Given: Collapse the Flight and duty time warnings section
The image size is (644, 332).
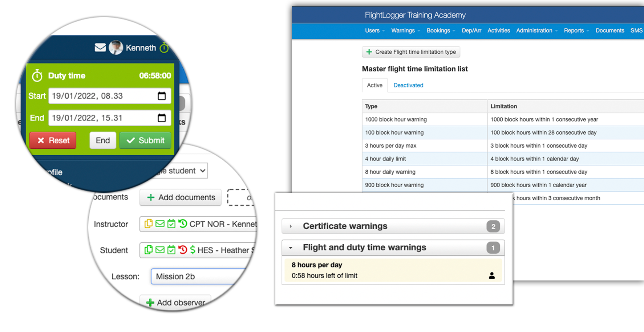Looking at the screenshot, I should point(393,247).
